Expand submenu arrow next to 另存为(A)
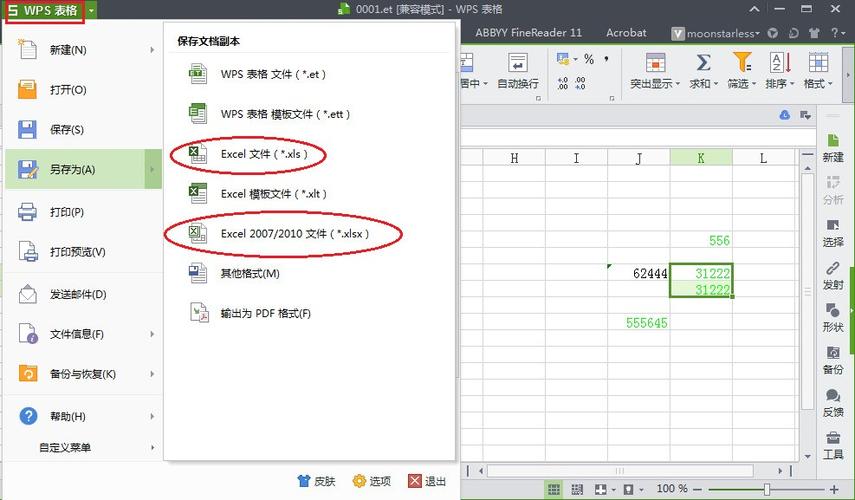Viewport: 855px width, 500px height. pos(153,170)
